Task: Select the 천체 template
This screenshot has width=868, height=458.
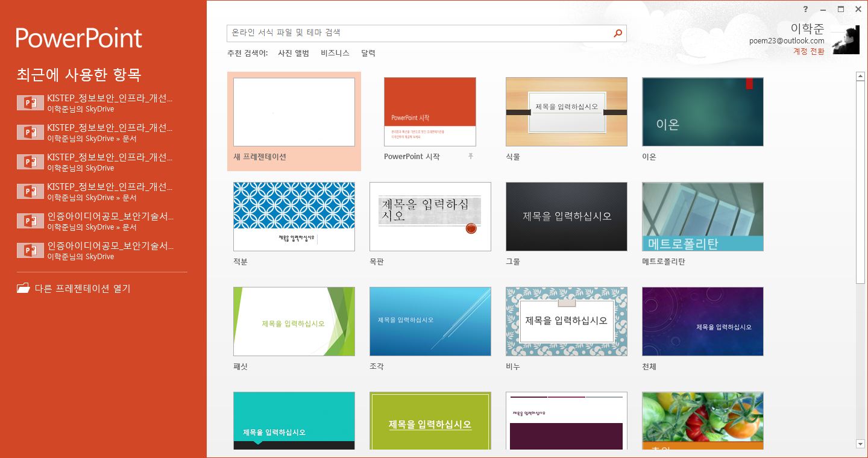Action: (x=703, y=321)
